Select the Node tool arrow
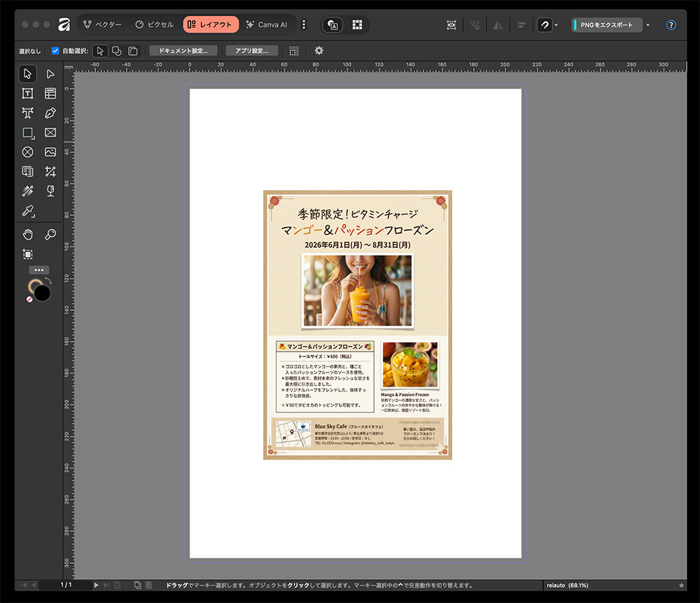Viewport: 700px width, 603px height. [50, 74]
